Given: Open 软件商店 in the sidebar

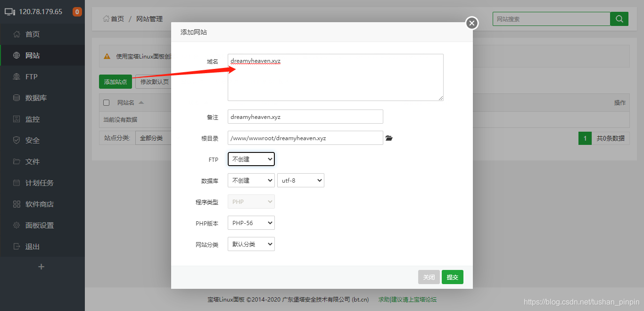Looking at the screenshot, I should [42, 204].
